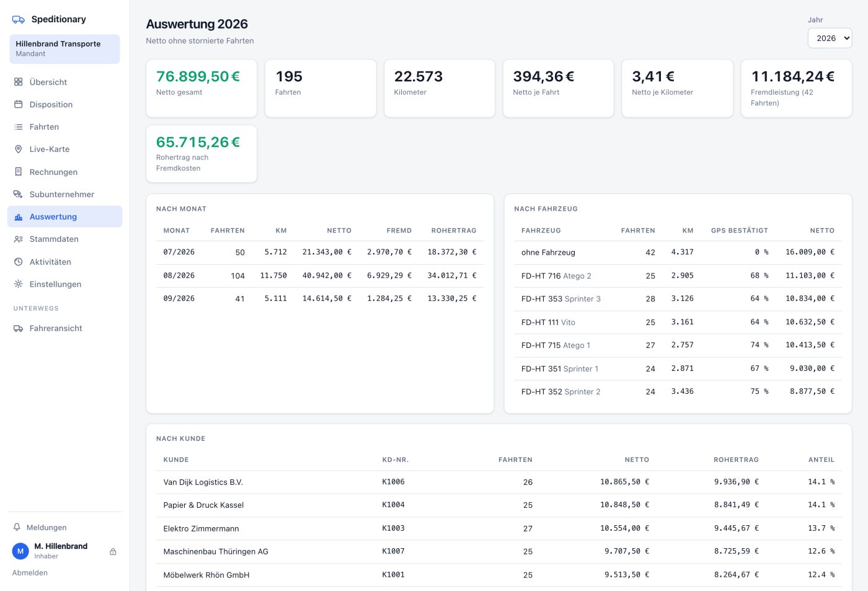The height and width of the screenshot is (591, 868).
Task: Click the GPS BESTÄTIGT column header
Action: tap(740, 230)
